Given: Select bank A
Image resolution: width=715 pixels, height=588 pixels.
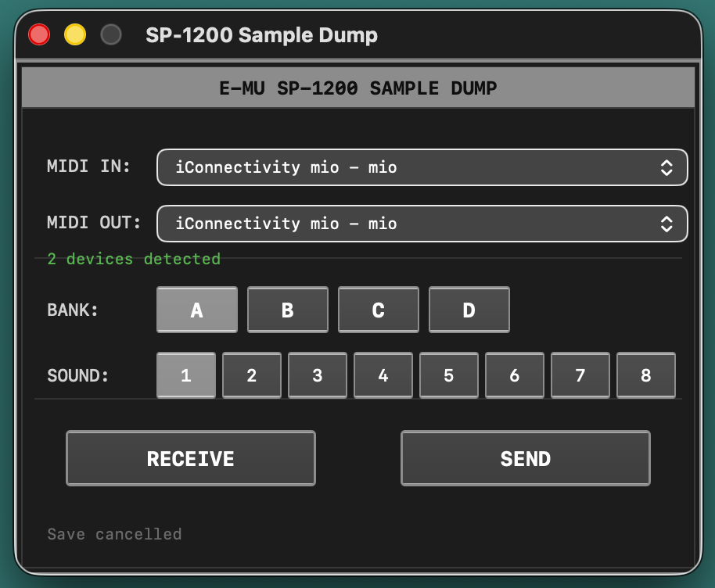Looking at the screenshot, I should tap(197, 310).
